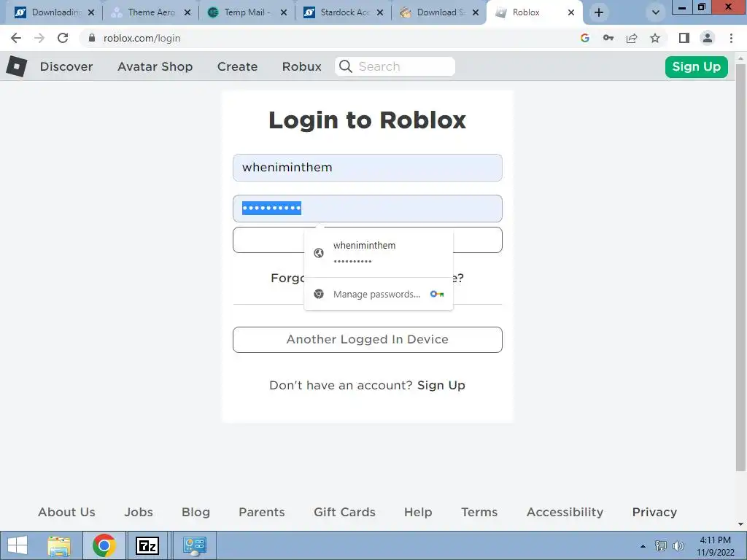Open the Parents footer link
The image size is (747, 560).
(x=262, y=512)
